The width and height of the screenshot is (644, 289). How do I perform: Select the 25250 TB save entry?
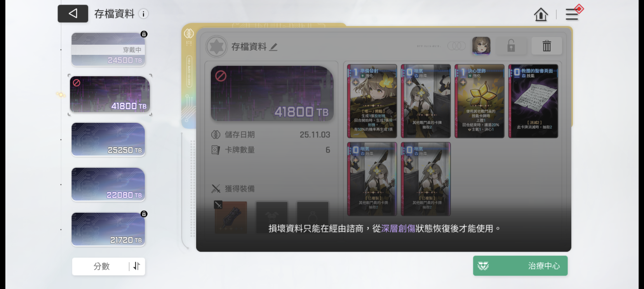[x=108, y=140]
